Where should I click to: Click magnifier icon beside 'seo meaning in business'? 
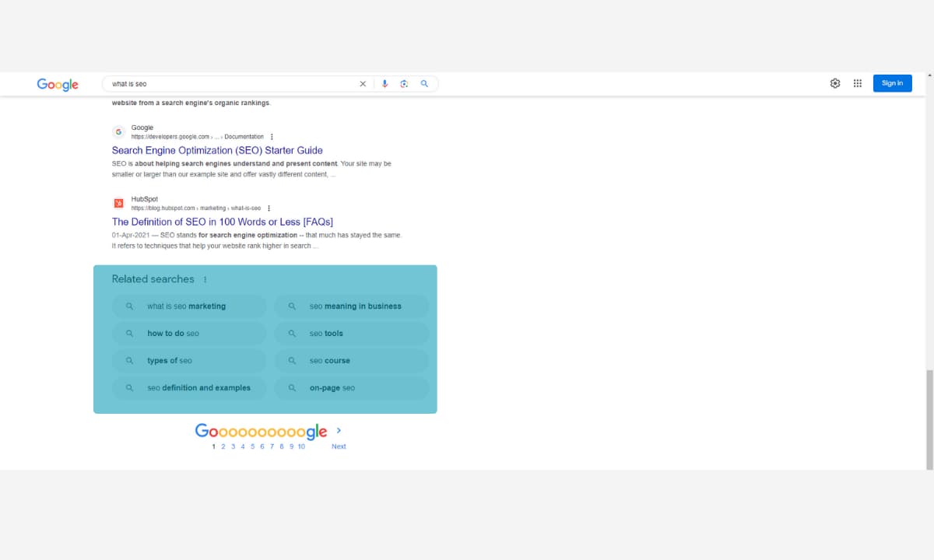point(292,306)
